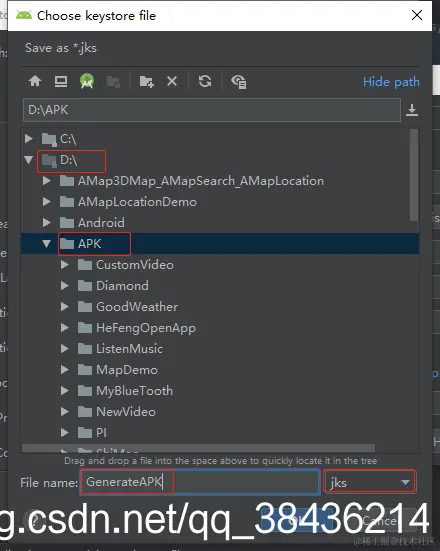The width and height of the screenshot is (440, 551).
Task: Create a new folder icon
Action: click(147, 82)
